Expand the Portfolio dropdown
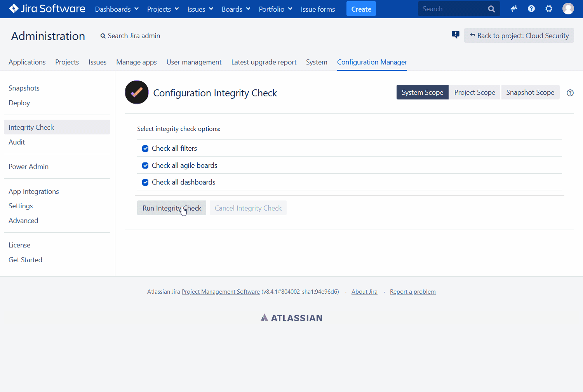This screenshot has width=583, height=392. [275, 9]
